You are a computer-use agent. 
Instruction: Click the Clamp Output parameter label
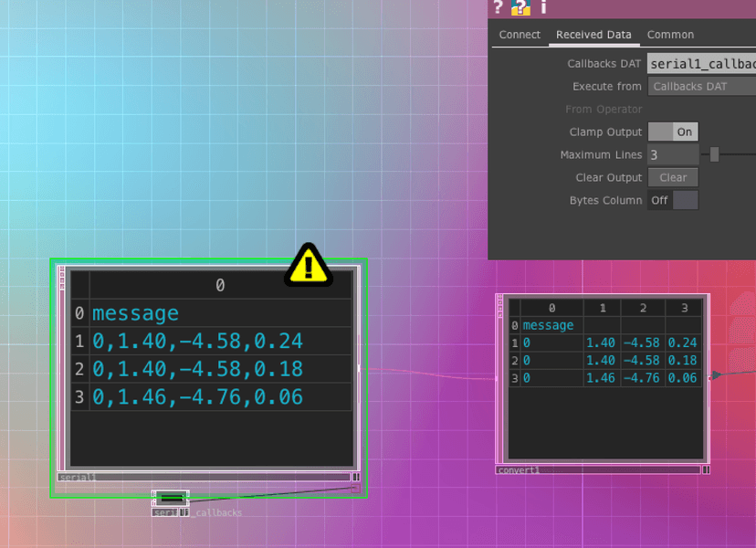(x=605, y=132)
